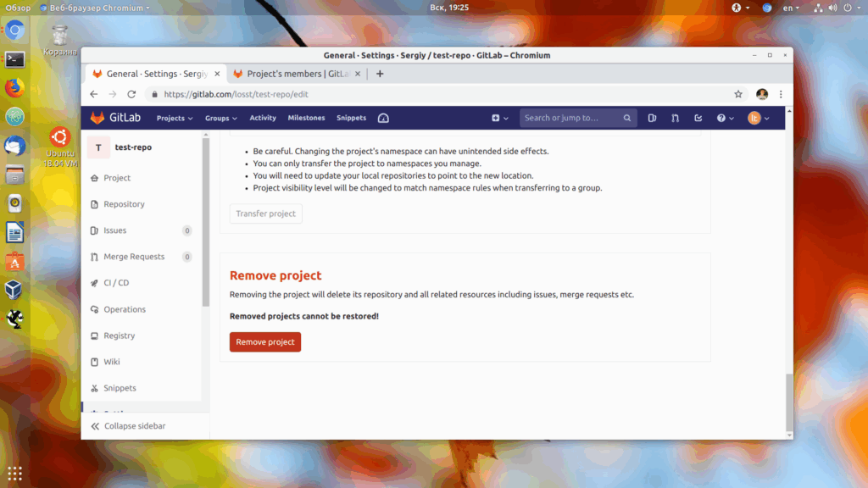Image resolution: width=868 pixels, height=488 pixels.
Task: Open Snippets in the sidebar
Action: coord(120,388)
